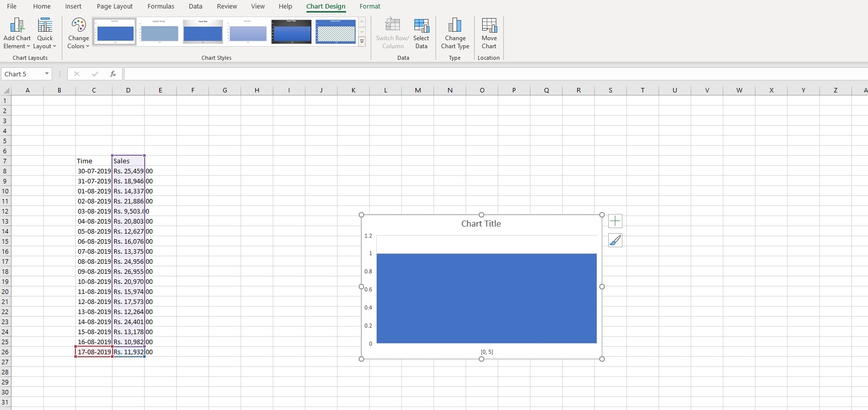The image size is (868, 410).
Task: Apply the dark background chart style
Action: (291, 32)
